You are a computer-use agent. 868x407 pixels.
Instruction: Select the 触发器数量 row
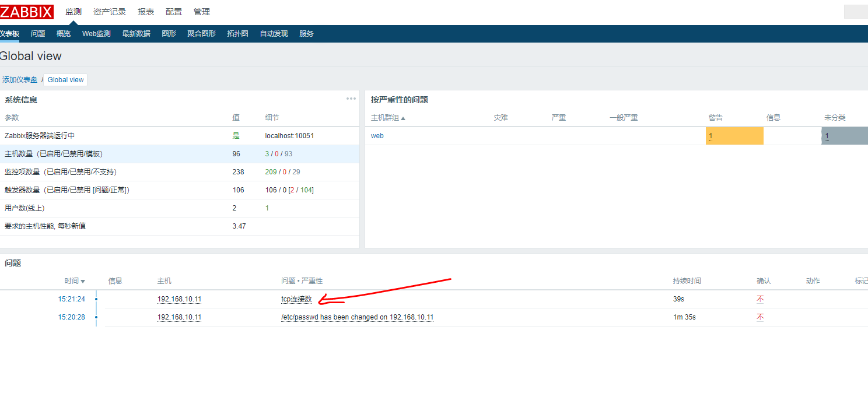click(180, 190)
